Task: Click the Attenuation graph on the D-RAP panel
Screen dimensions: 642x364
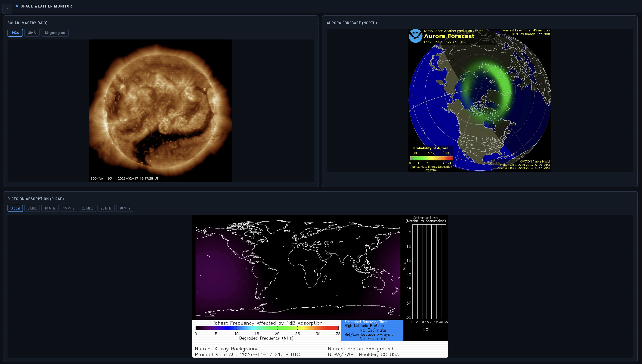Action: click(426, 273)
